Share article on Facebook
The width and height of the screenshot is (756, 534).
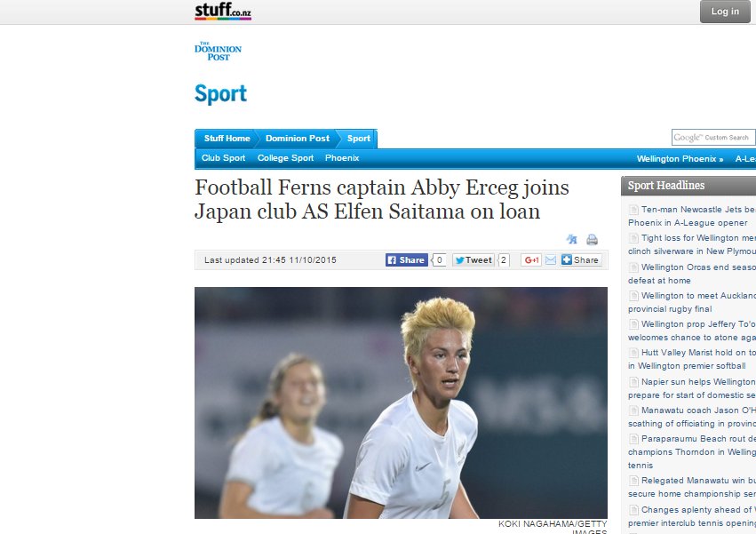[407, 260]
